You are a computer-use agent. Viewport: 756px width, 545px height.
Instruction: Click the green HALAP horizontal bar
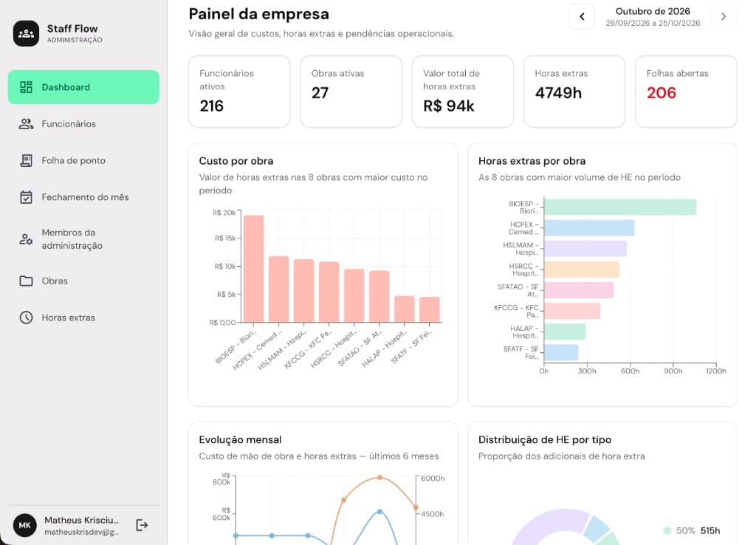[565, 332]
